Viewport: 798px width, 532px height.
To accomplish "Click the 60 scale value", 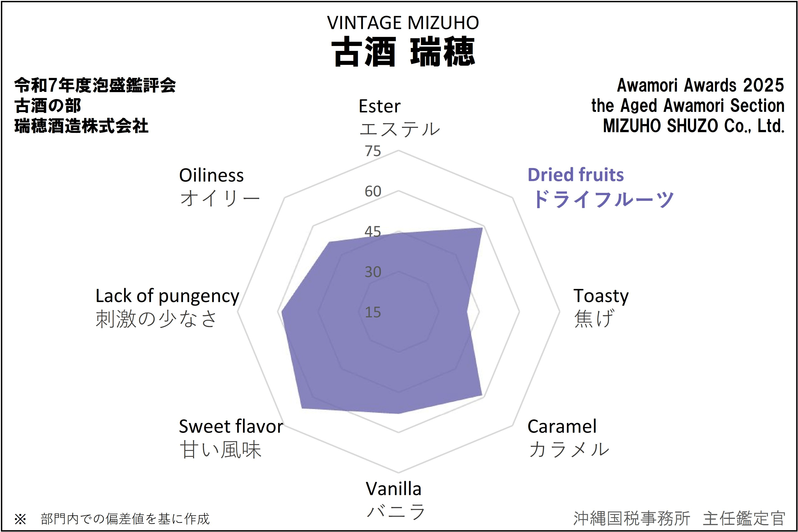I will pos(373,191).
